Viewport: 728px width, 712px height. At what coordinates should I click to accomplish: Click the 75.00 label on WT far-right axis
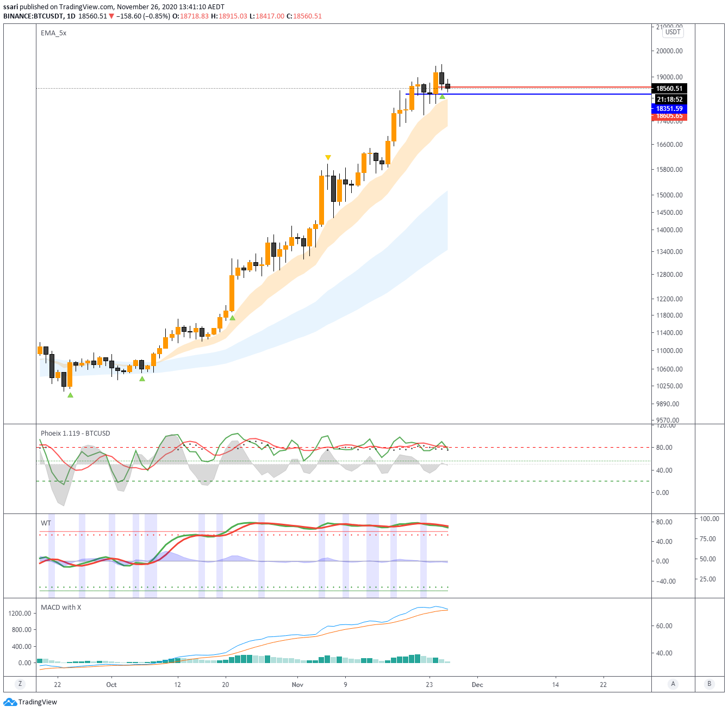coord(708,539)
